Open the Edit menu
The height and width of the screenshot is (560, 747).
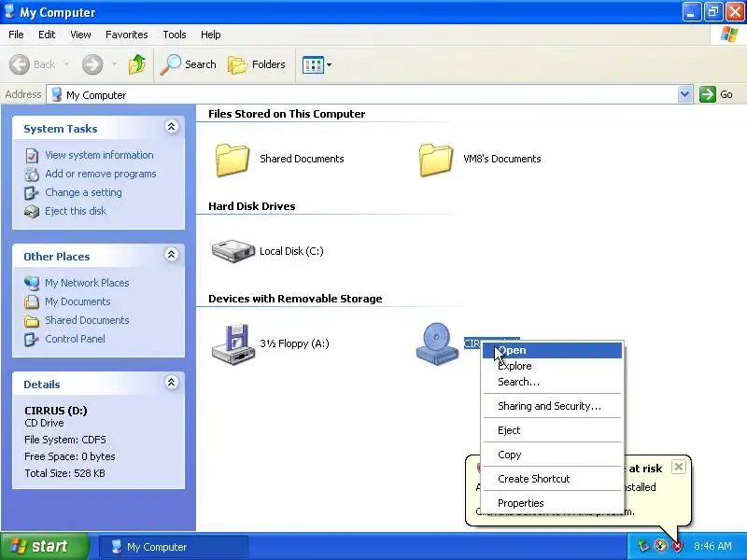click(47, 35)
